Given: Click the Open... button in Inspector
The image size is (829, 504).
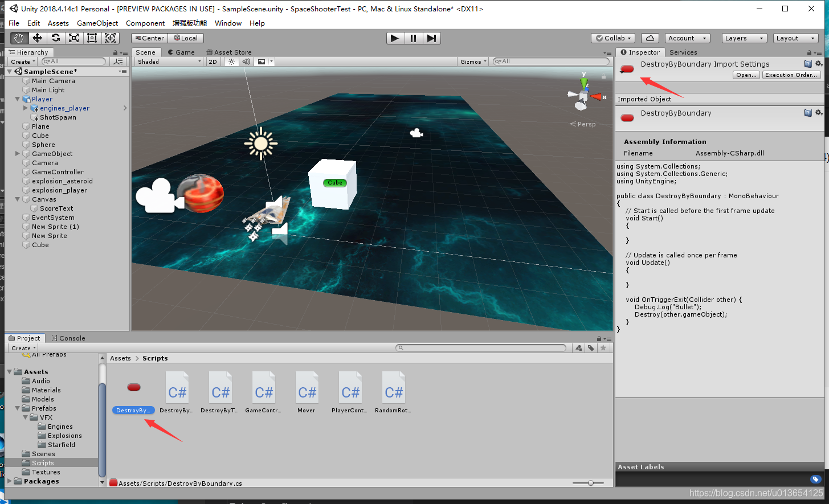Looking at the screenshot, I should point(746,75).
